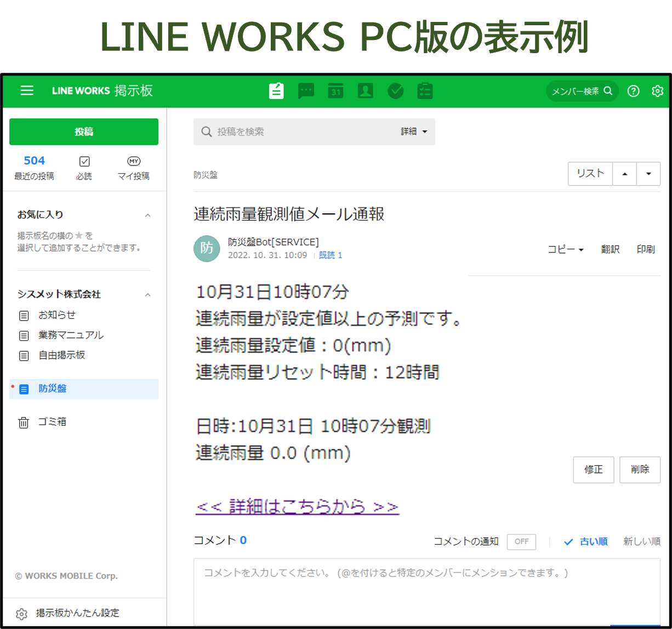Click the 防災盤 breadcrumb label
This screenshot has width=672, height=629.
click(x=206, y=175)
